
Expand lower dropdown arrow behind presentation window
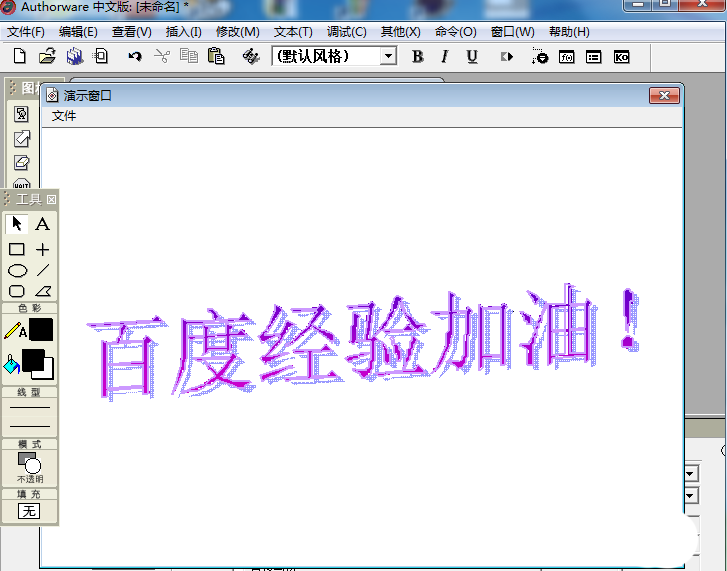click(690, 495)
